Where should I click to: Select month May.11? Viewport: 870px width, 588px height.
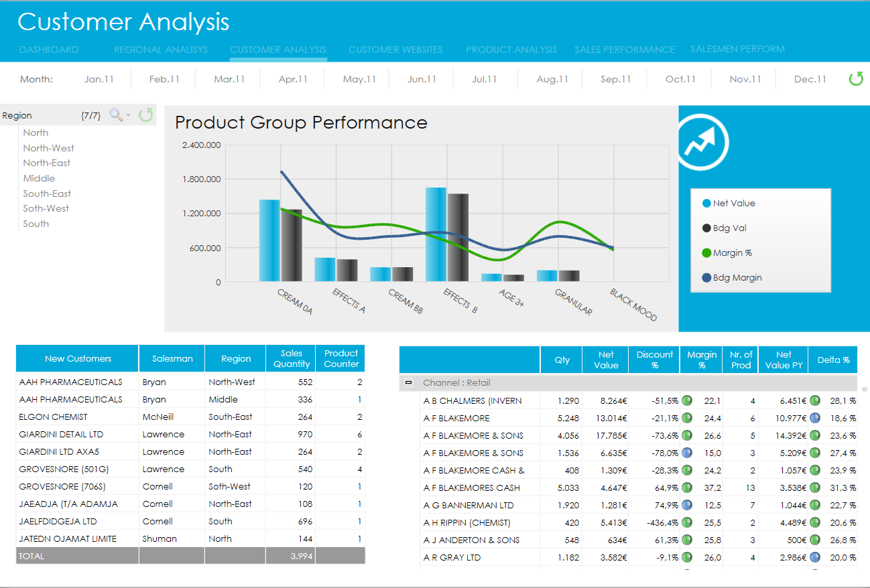pyautogui.click(x=359, y=79)
